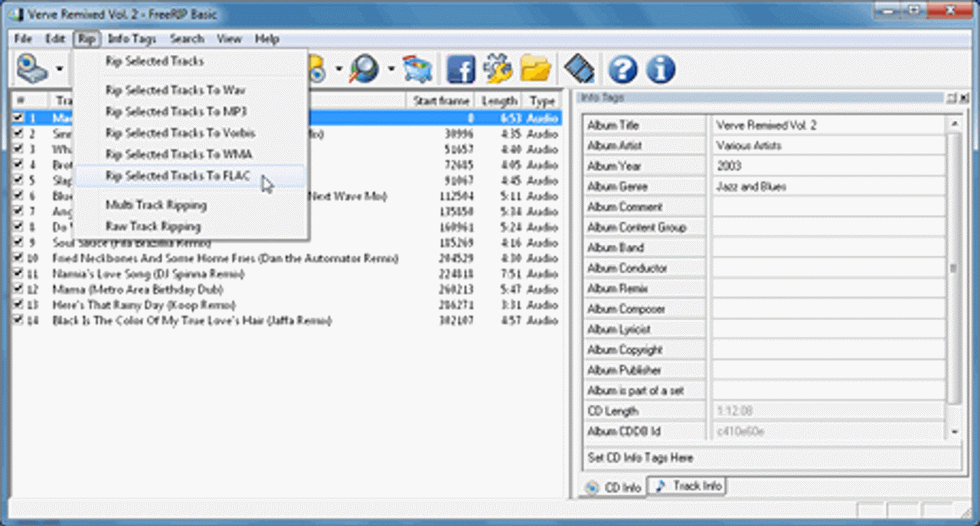Image resolution: width=980 pixels, height=526 pixels.
Task: Click the 'Album CDDB Id' label
Action: pyautogui.click(x=624, y=431)
